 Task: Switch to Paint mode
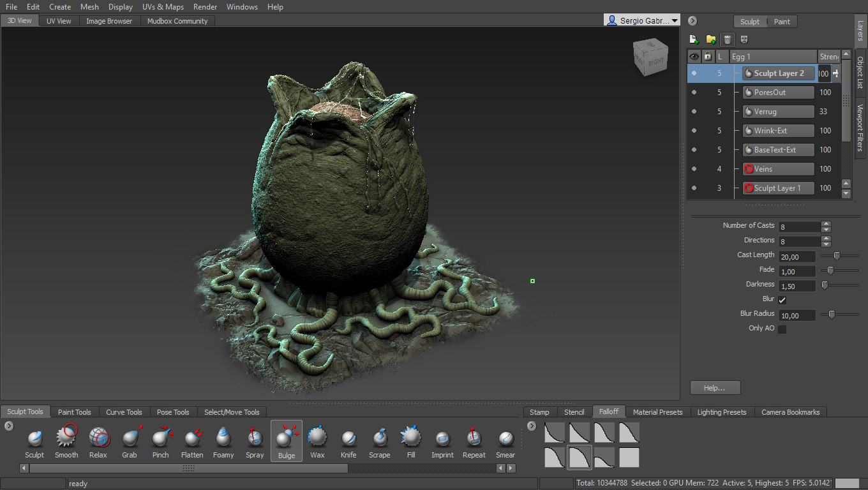[782, 21]
